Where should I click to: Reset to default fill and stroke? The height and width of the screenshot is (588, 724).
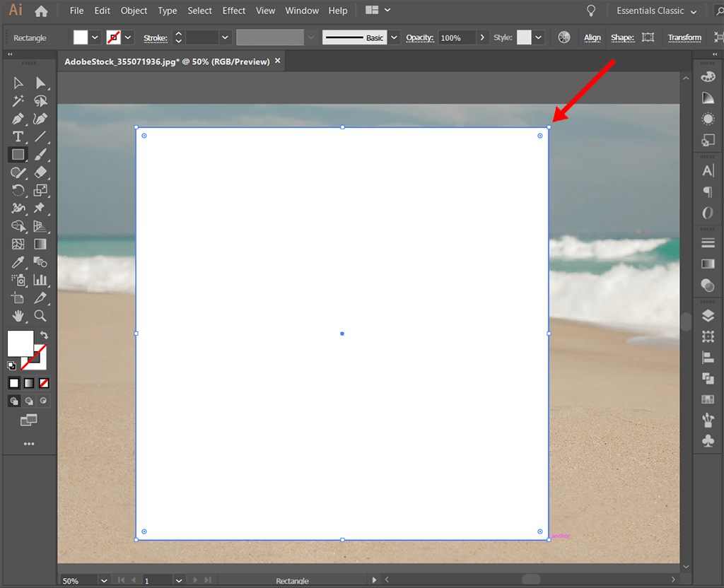pos(11,365)
